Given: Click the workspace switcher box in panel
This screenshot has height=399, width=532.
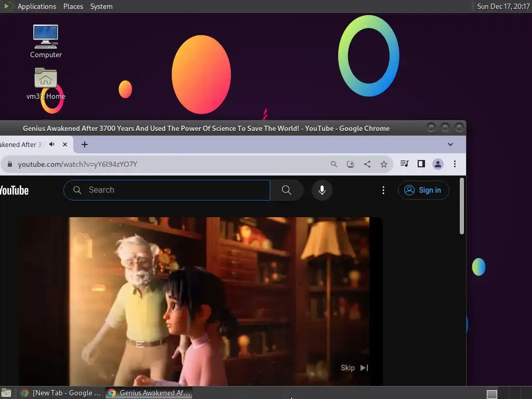Looking at the screenshot, I should coord(492,394).
